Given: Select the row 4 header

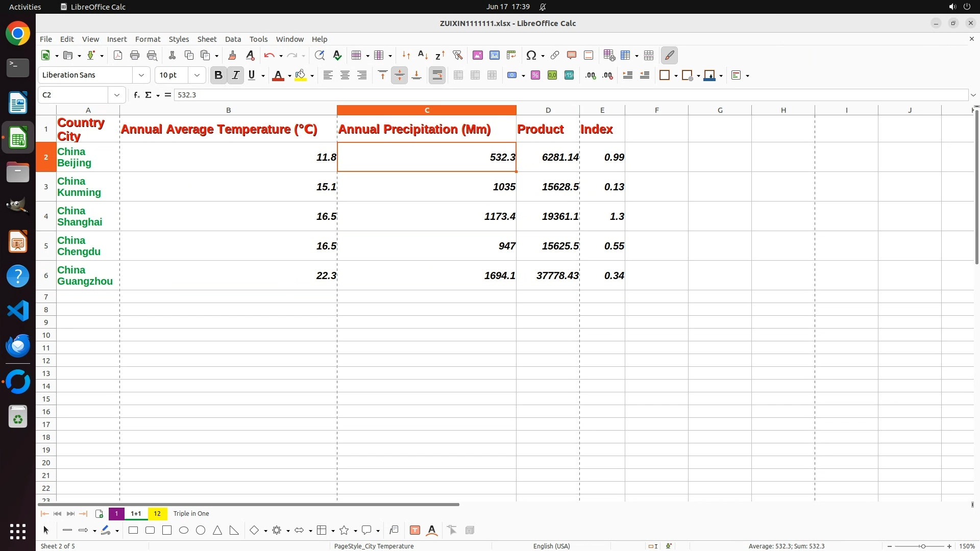Looking at the screenshot, I should (46, 216).
